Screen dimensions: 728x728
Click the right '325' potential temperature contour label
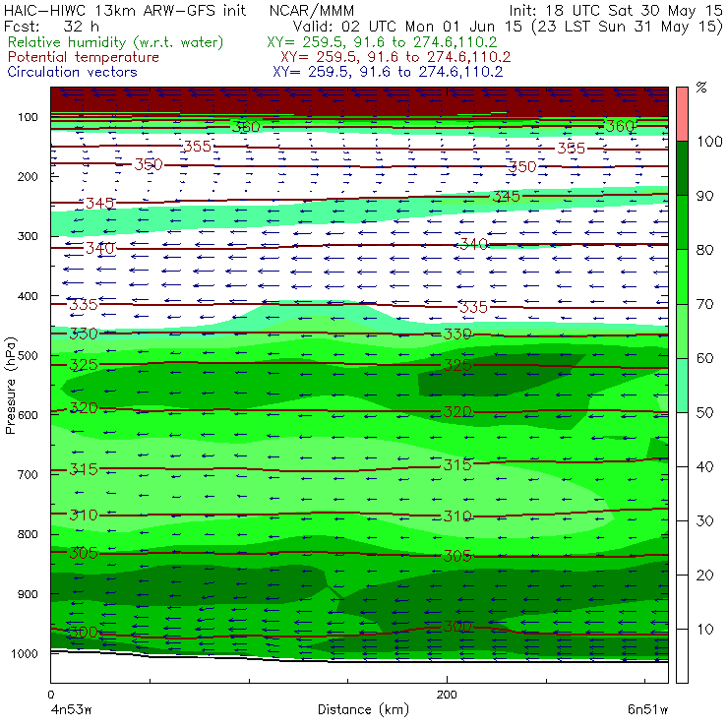pos(457,365)
